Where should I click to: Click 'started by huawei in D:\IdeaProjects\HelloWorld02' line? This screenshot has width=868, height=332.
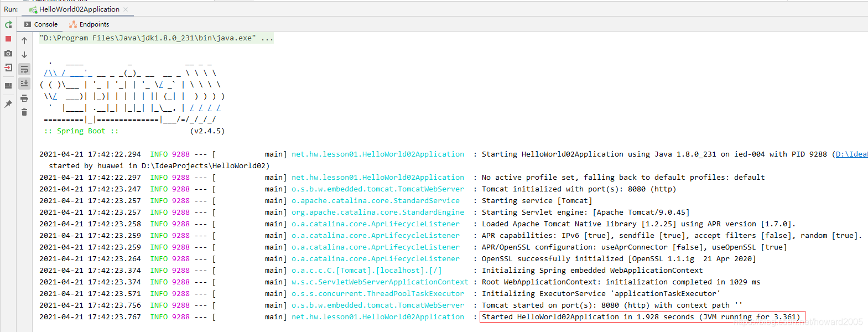click(159, 166)
